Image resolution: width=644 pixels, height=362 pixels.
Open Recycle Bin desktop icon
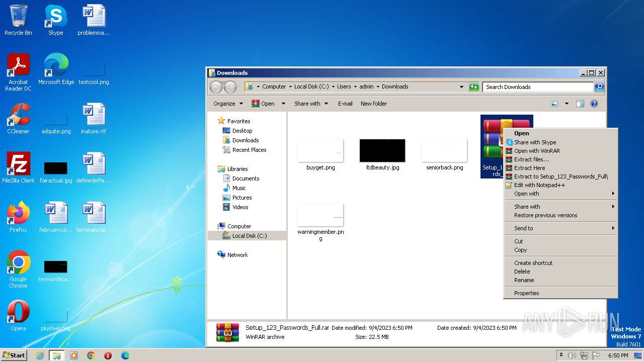(18, 20)
